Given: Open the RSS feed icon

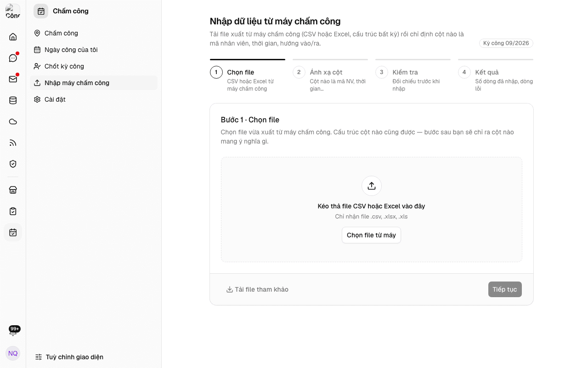Looking at the screenshot, I should 13,143.
